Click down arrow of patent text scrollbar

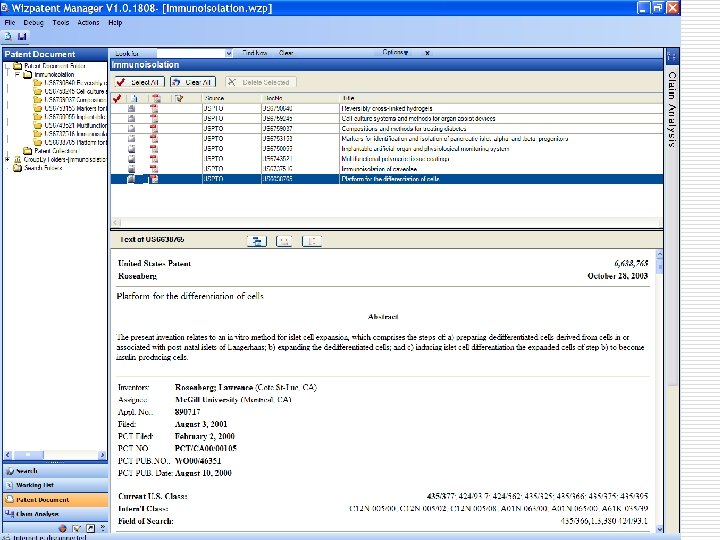coord(659,529)
